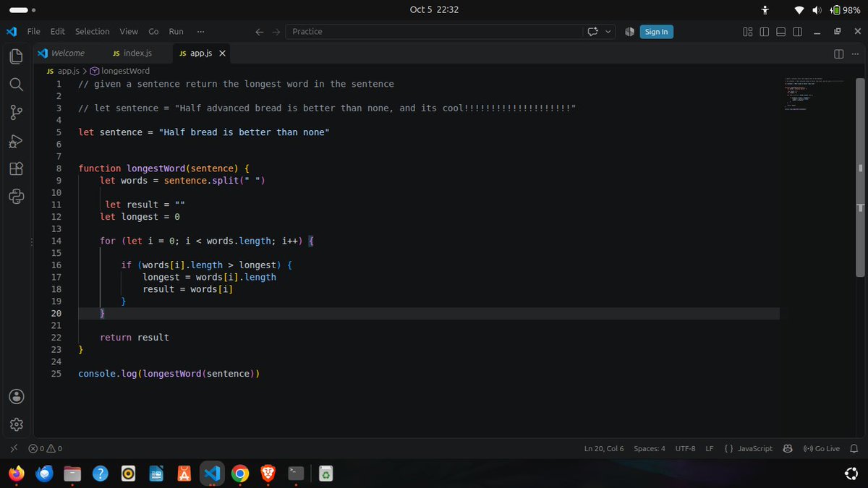This screenshot has width=868, height=488.
Task: Open the View menu
Action: point(129,31)
